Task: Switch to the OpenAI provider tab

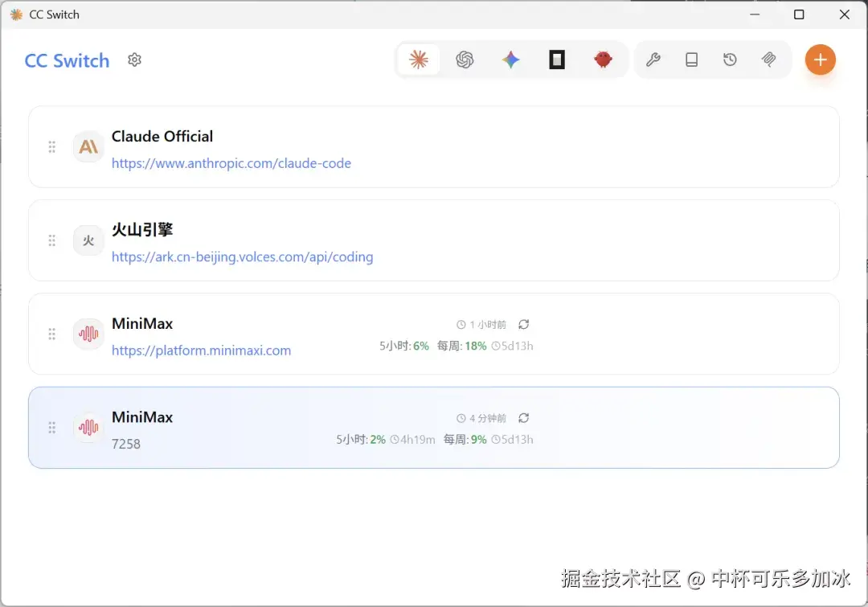Action: point(465,59)
